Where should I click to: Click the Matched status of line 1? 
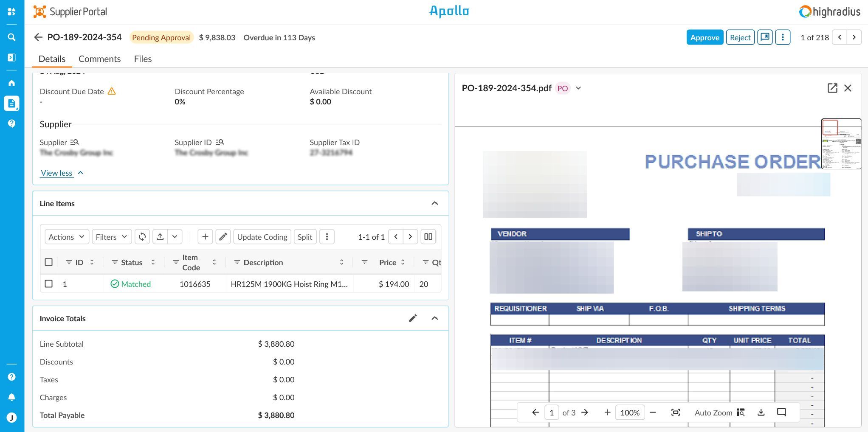(131, 284)
